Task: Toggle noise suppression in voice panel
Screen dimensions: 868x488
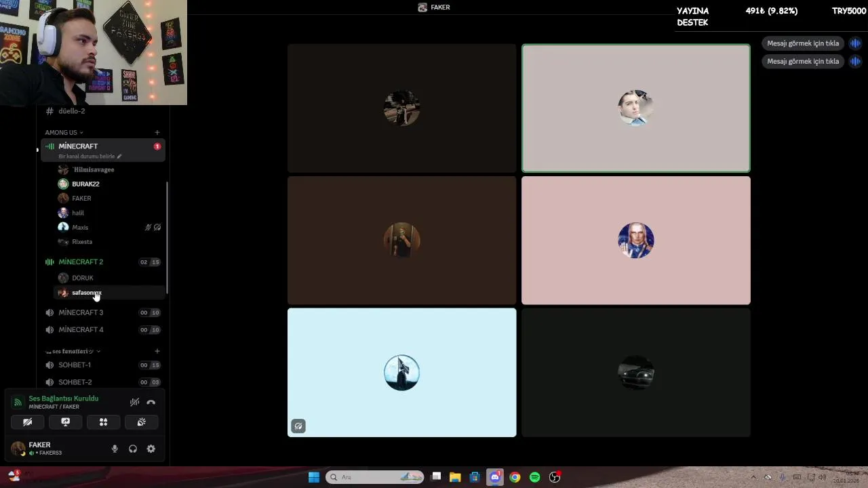Action: (135, 403)
